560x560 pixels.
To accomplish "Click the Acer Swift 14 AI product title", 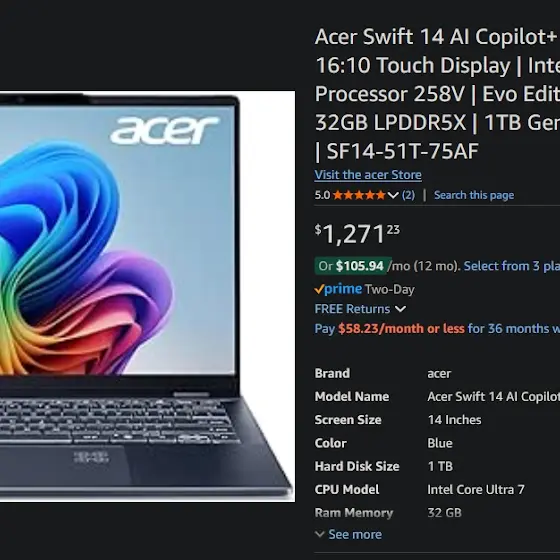I will (x=437, y=94).
